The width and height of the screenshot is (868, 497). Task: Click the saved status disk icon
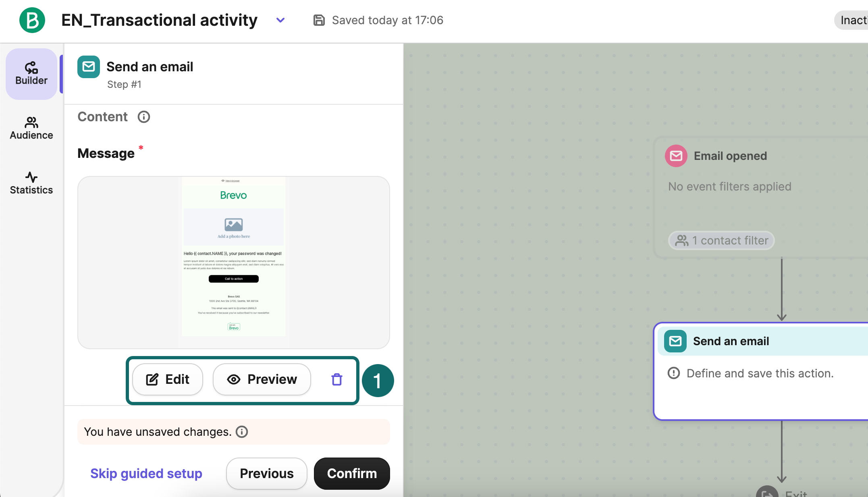point(319,20)
